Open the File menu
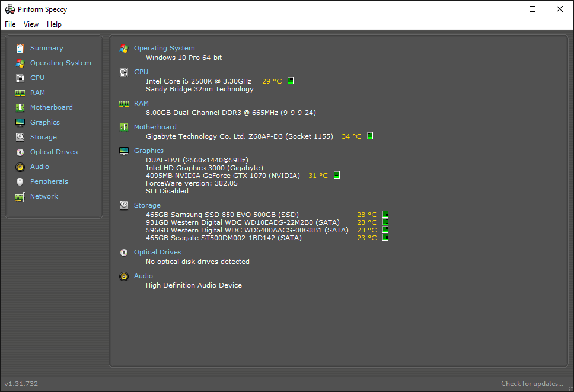This screenshot has height=392, width=574. pos(10,24)
